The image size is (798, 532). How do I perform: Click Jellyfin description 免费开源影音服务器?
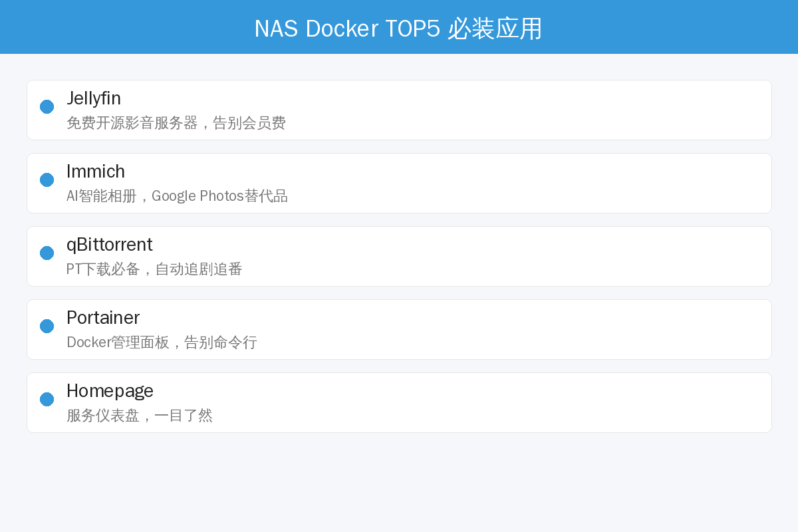pos(132,123)
